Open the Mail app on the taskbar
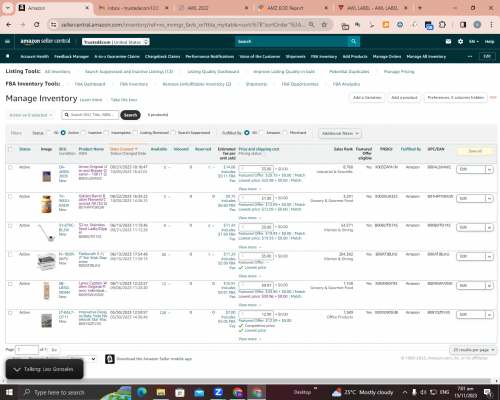500x400 pixels. coord(199,392)
